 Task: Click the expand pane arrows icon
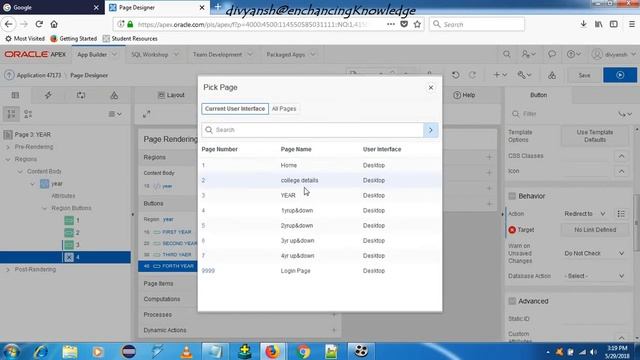[147, 114]
